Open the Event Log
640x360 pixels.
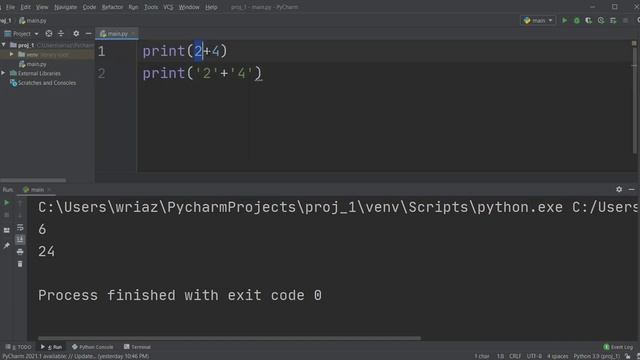point(618,347)
